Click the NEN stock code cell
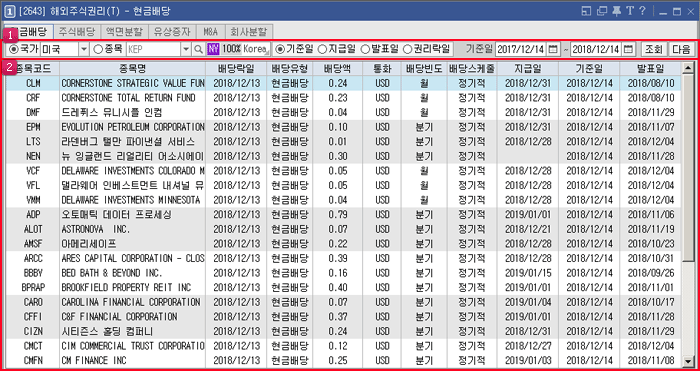700x371 pixels. [x=33, y=156]
